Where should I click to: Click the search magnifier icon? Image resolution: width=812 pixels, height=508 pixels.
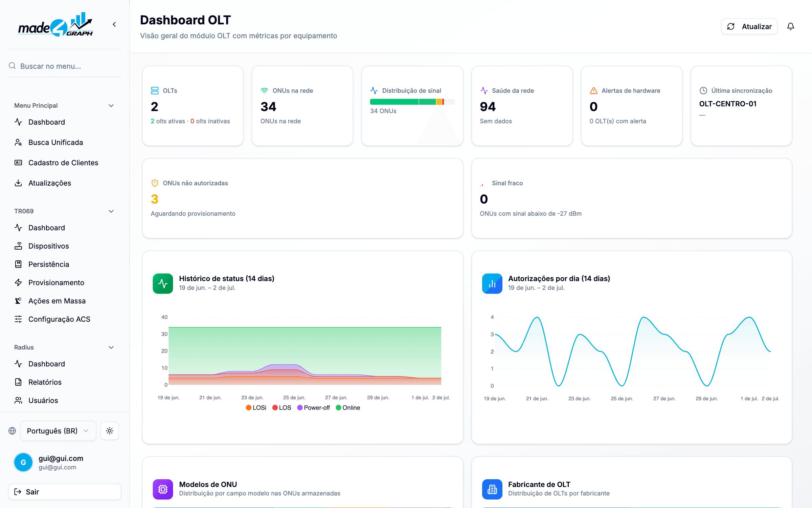(12, 66)
